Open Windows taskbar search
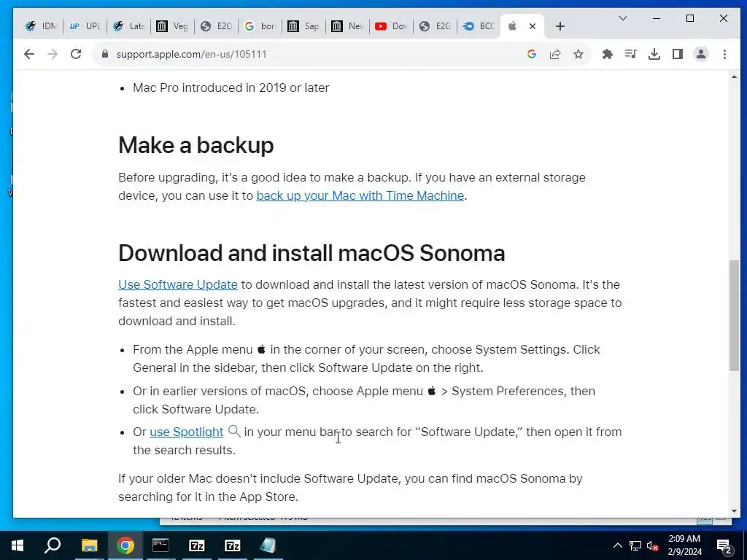The width and height of the screenshot is (747, 560). 53,545
